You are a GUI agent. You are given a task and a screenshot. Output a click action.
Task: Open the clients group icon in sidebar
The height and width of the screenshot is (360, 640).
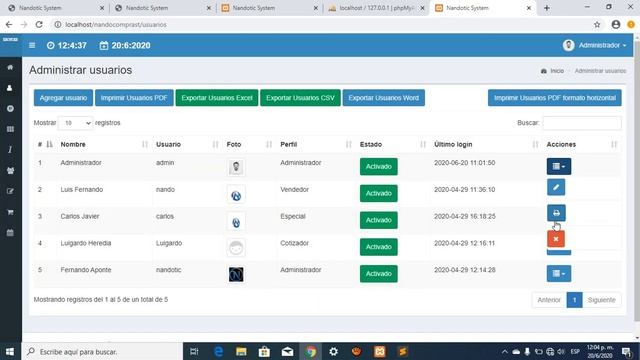tap(10, 171)
